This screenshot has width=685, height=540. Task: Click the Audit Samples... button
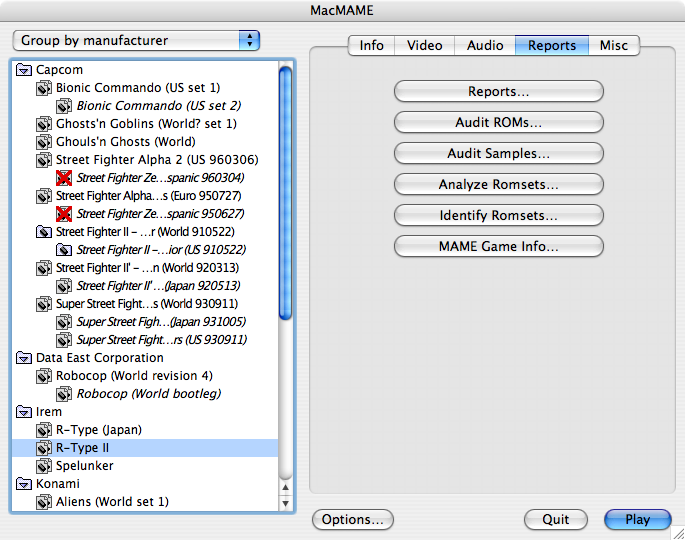pos(499,153)
